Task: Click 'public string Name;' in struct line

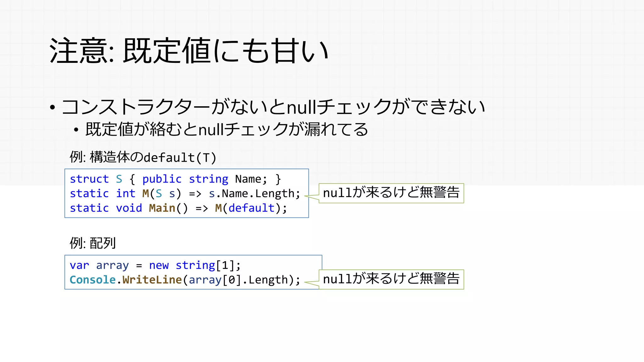Action: click(x=204, y=179)
